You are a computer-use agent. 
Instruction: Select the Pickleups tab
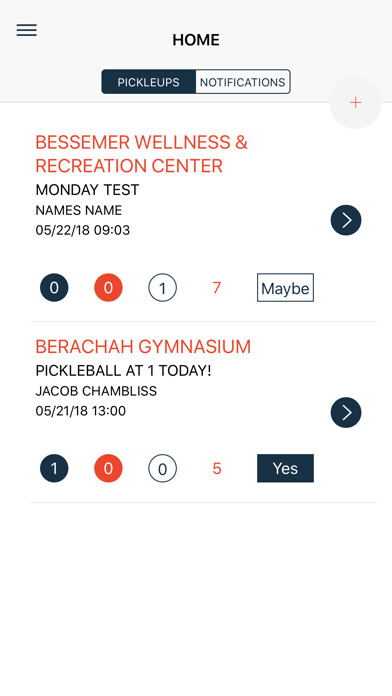coord(149,82)
